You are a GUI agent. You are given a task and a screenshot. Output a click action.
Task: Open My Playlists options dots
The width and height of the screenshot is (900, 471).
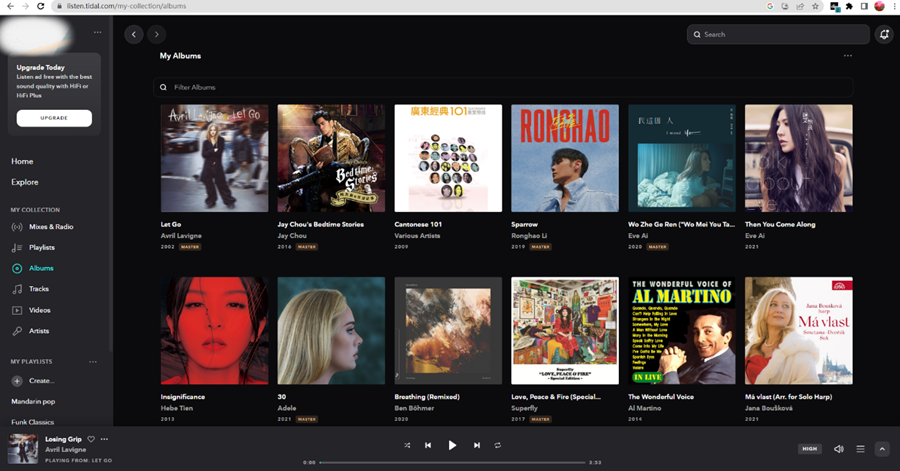click(93, 361)
